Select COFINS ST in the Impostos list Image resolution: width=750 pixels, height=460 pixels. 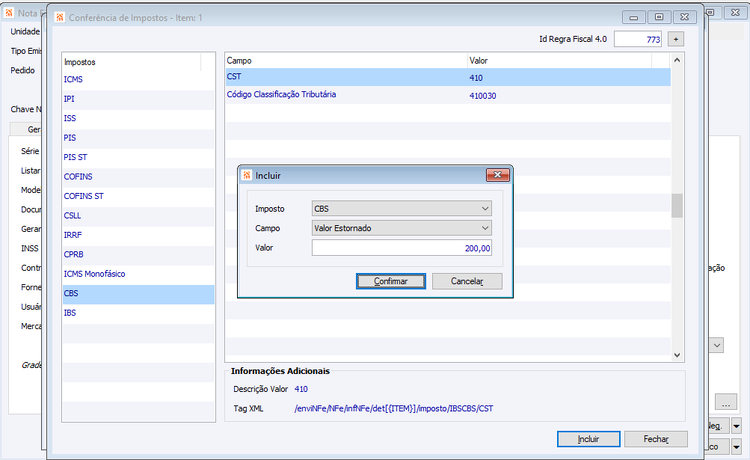(x=138, y=196)
